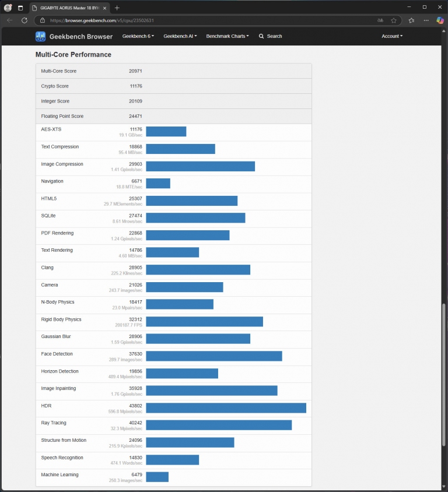
Task: Click the Clang row label
Action: [x=47, y=268]
